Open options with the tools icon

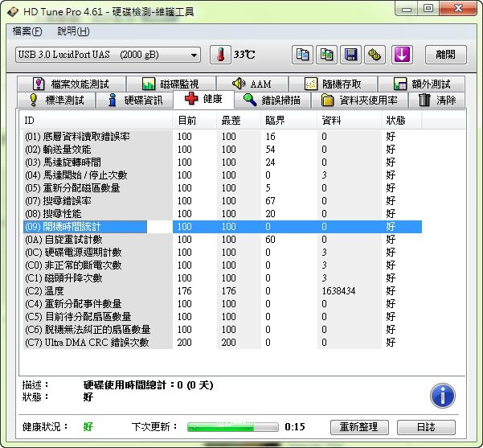(x=375, y=55)
